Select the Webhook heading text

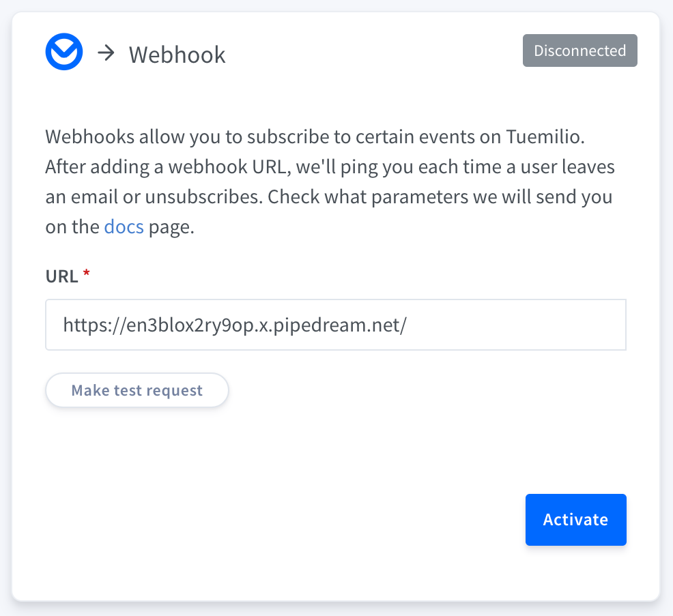177,55
